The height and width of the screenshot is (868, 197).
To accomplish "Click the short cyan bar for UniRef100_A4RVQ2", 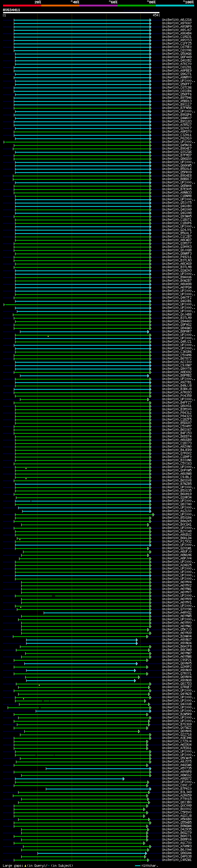I will point(97,612).
